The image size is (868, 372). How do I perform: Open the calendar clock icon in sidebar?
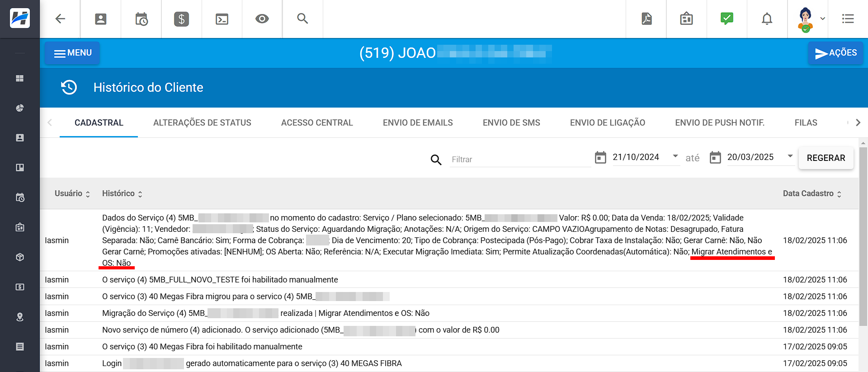click(x=20, y=198)
